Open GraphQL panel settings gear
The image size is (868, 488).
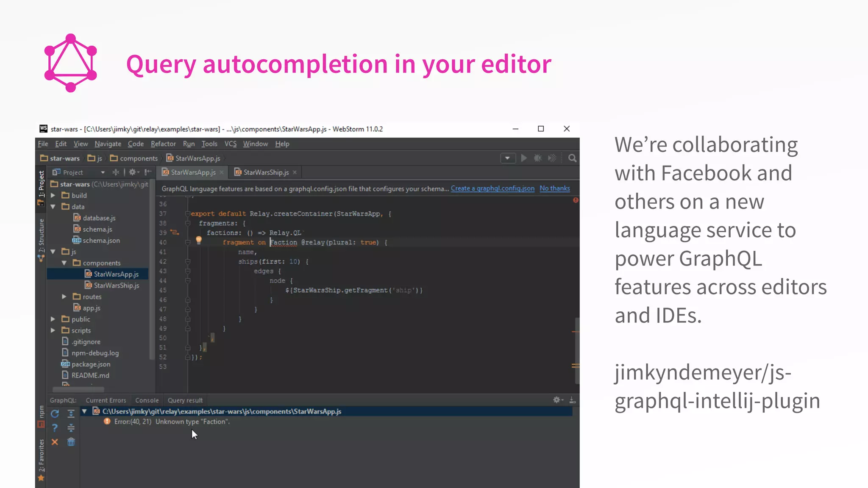click(x=558, y=400)
